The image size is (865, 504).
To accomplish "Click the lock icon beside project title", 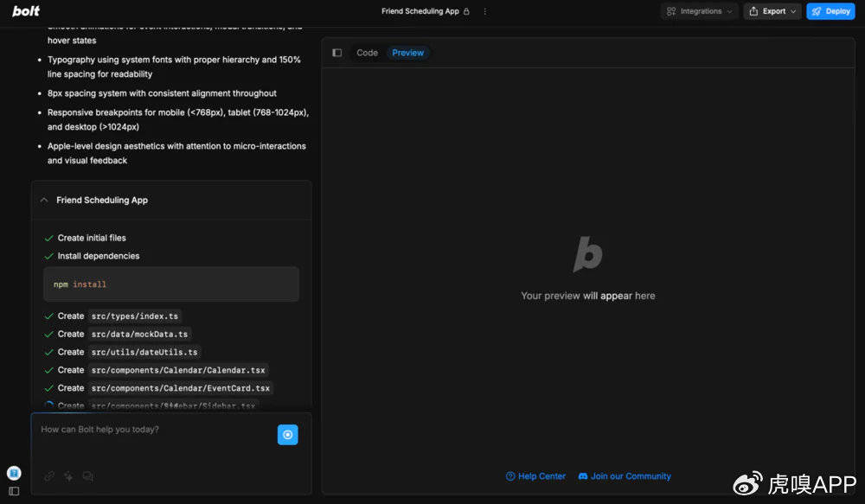I will 466,11.
